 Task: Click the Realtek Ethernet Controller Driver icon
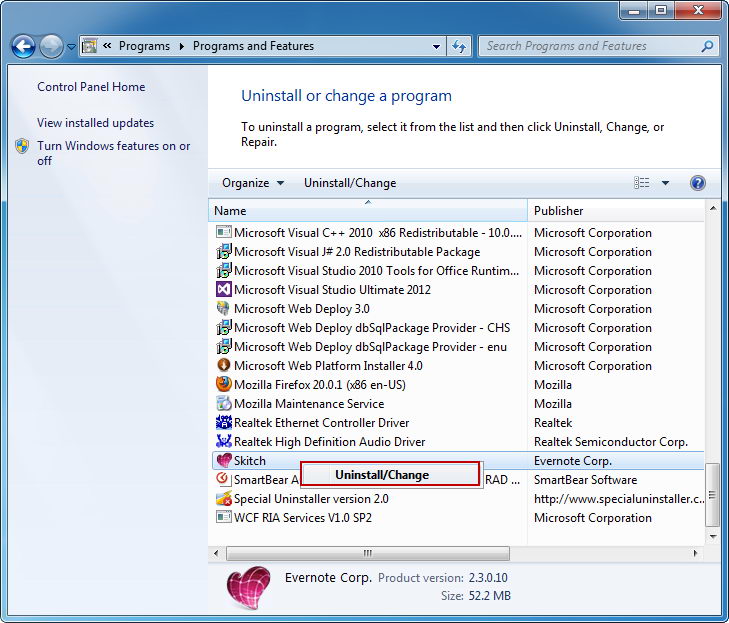[224, 423]
